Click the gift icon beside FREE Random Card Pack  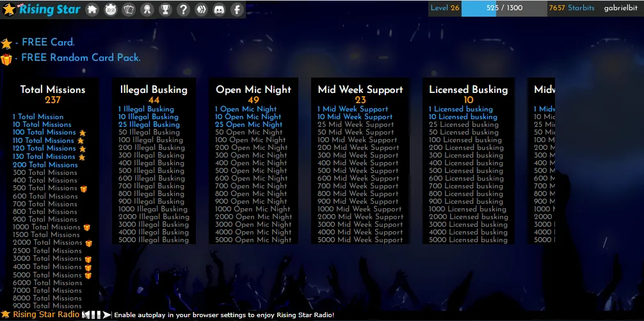[x=6, y=59]
